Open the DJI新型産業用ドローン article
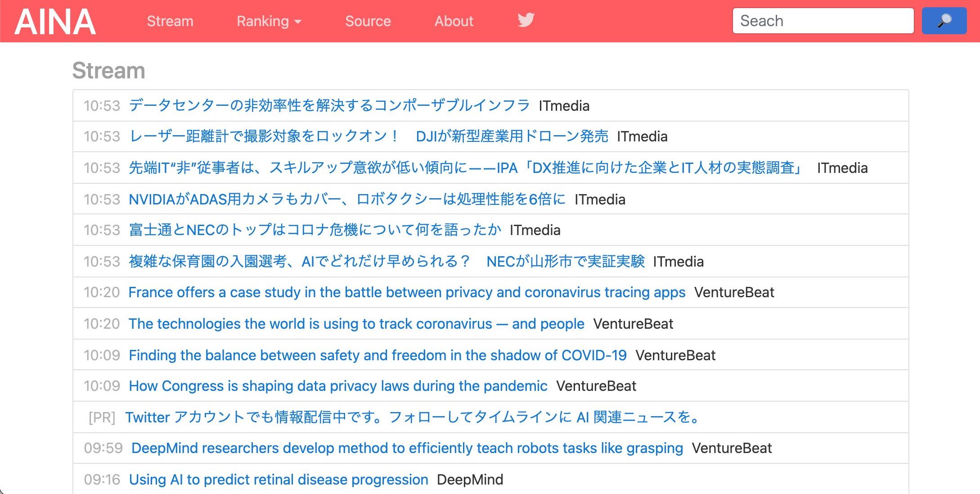Viewport: 980px width, 494px height. click(x=369, y=136)
